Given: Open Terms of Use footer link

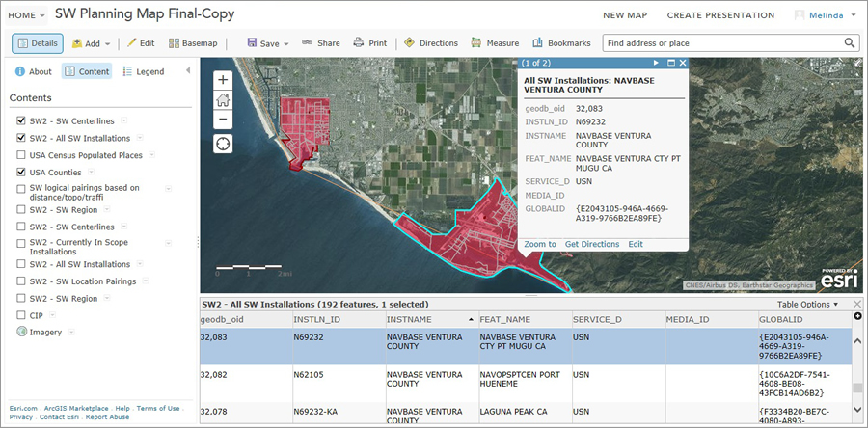Looking at the screenshot, I should [158, 408].
